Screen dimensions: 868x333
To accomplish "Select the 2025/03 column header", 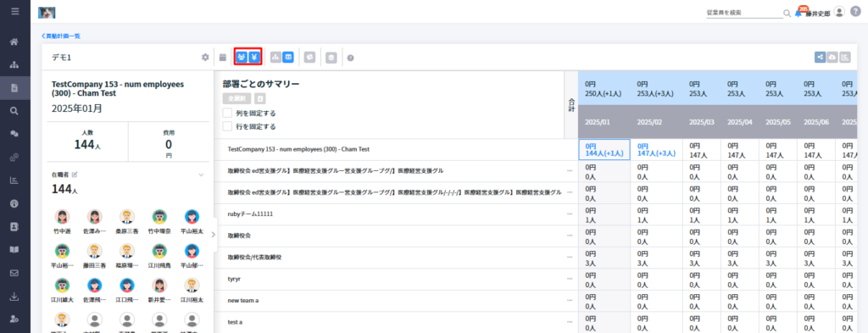I will [x=701, y=122].
